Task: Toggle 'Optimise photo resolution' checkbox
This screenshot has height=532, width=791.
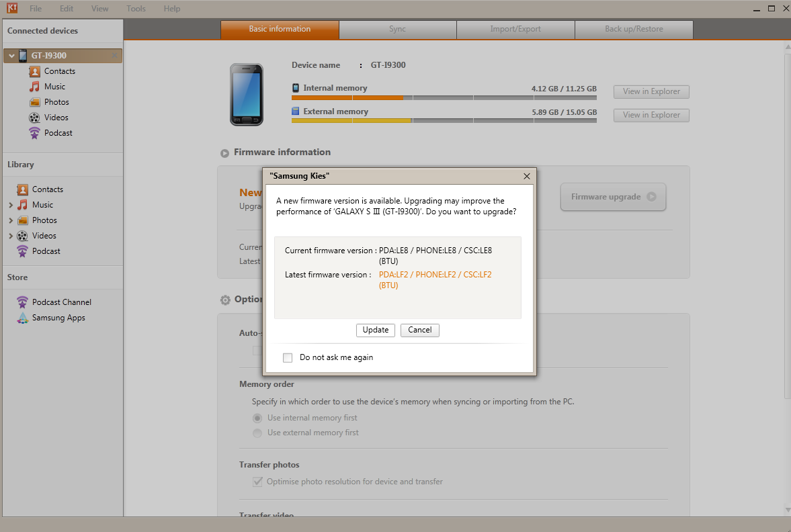Action: (257, 482)
